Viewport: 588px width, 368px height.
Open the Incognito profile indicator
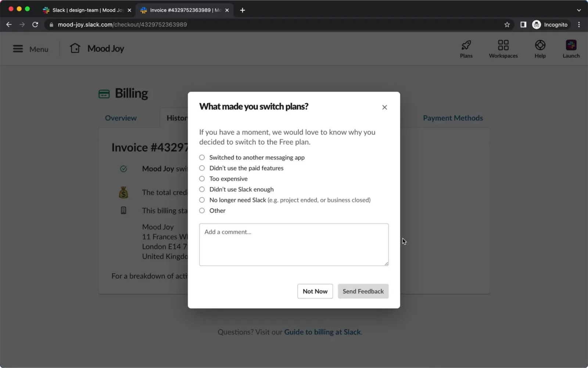(x=550, y=25)
